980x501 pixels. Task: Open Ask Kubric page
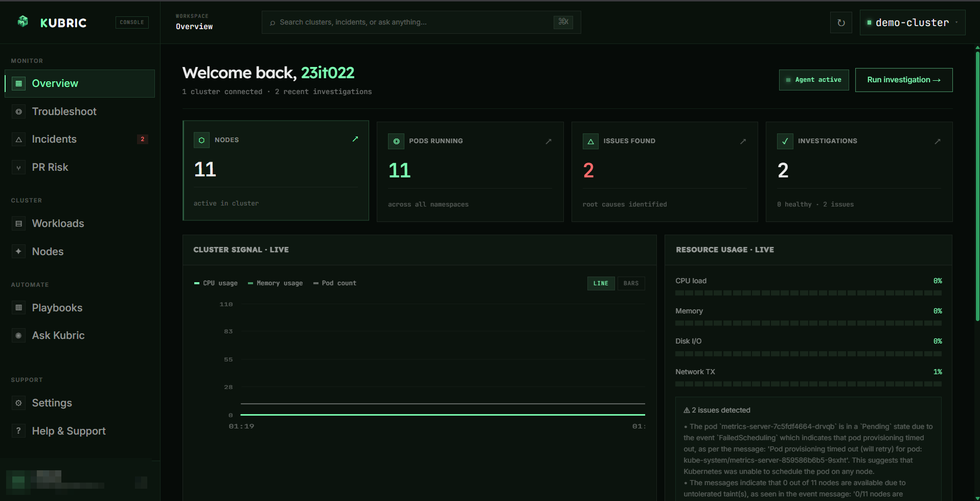pos(80,335)
